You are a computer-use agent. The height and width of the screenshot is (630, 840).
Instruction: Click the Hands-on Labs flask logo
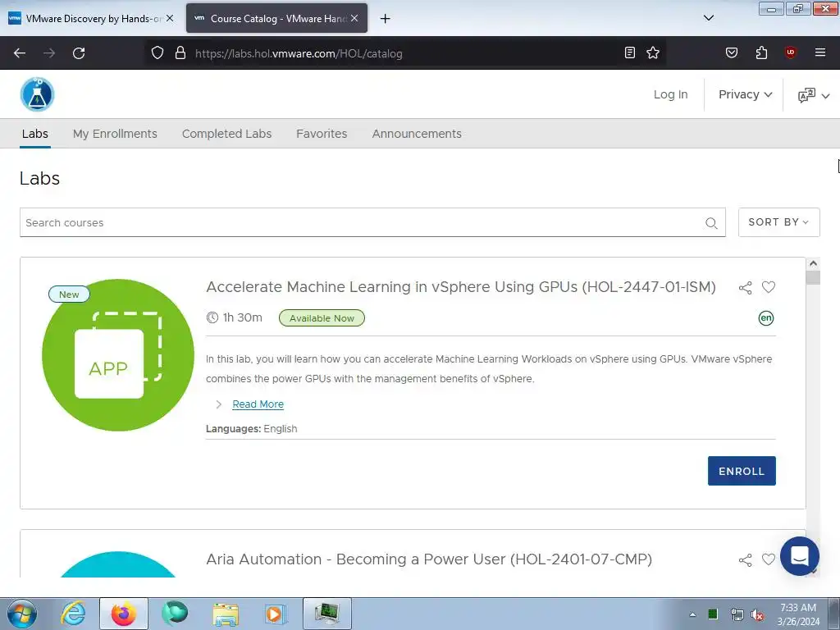point(37,94)
